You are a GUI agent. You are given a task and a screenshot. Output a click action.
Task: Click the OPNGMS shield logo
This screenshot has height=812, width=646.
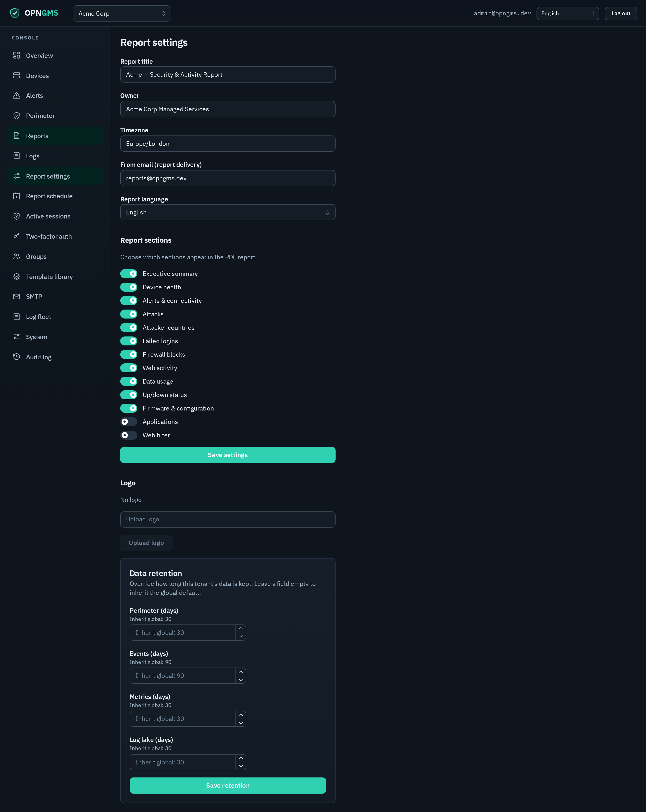tap(15, 13)
